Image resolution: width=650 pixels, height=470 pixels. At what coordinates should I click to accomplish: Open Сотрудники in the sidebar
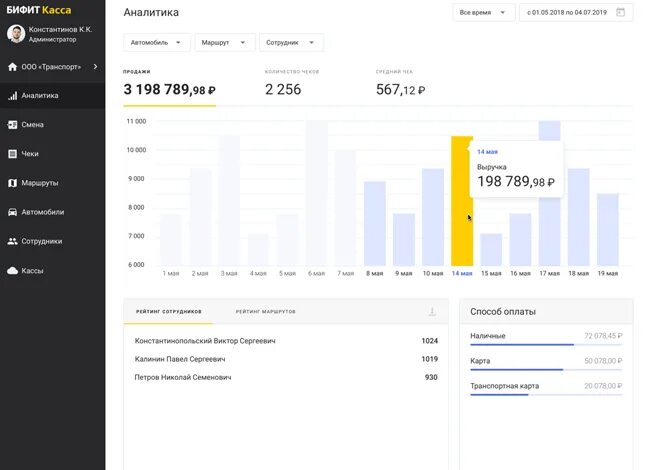tap(53, 241)
